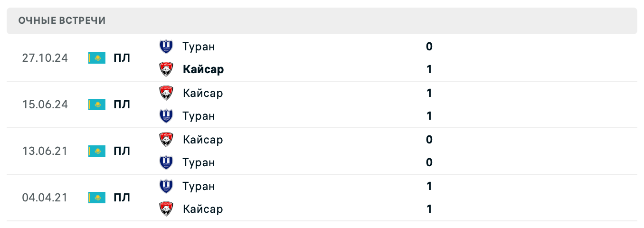Image resolution: width=644 pixels, height=228 pixels.
Task: Select Туран team name in 15.06.24 match
Action: click(199, 116)
